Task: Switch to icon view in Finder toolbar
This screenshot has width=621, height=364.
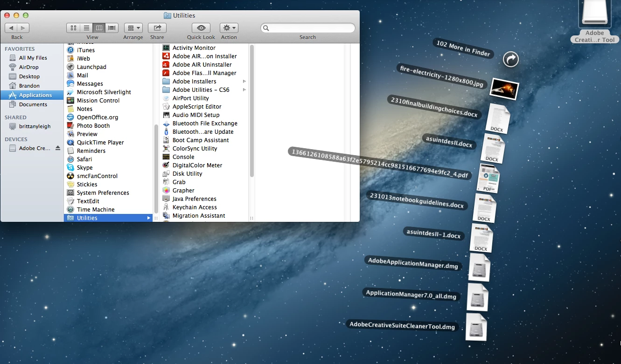Action: (x=73, y=28)
